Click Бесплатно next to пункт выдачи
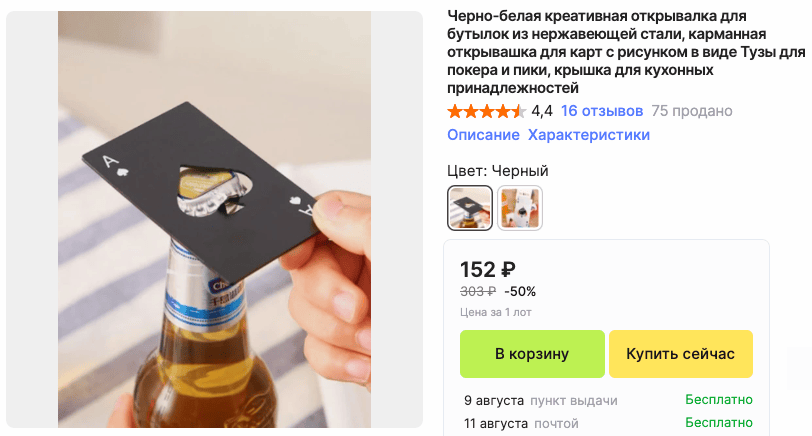This screenshot has width=812, height=436. tap(719, 400)
